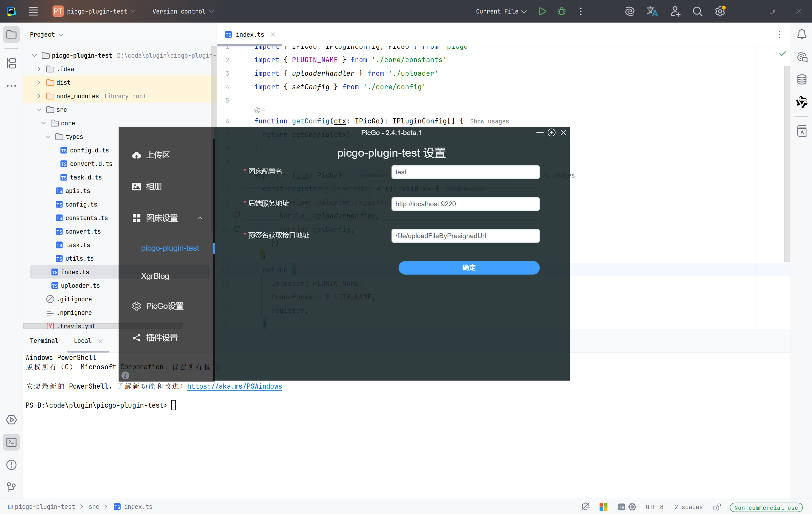Select XgrBlog in the PicGo sidebar

click(x=155, y=276)
